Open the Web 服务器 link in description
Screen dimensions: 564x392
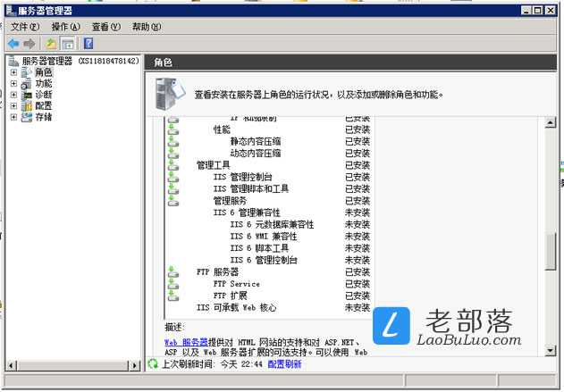[x=186, y=342]
